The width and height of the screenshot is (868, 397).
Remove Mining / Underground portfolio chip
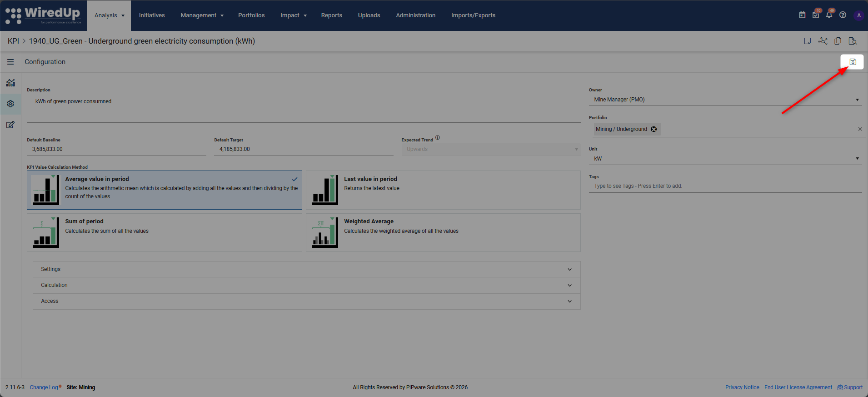[653, 129]
